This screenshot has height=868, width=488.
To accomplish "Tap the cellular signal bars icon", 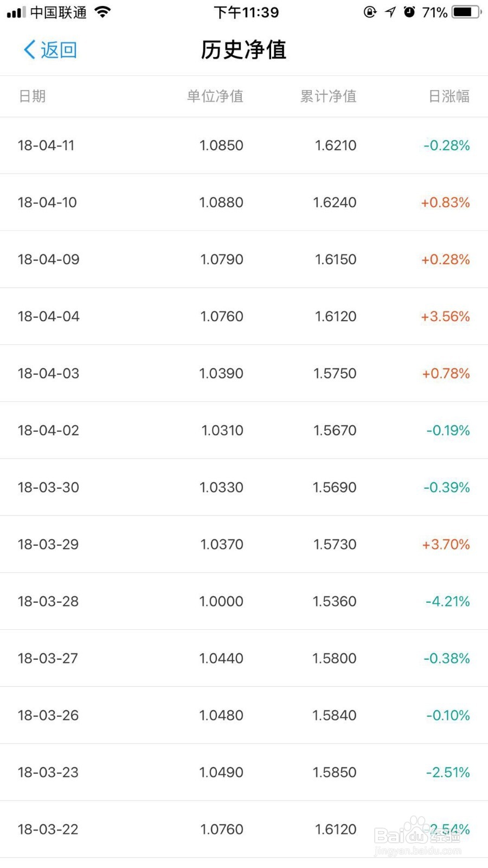I will 16,12.
